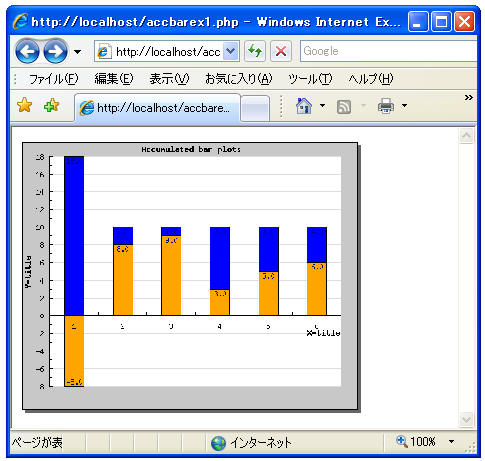Open the 表示(V) menu
Screen dimensions: 485x461
tap(169, 79)
